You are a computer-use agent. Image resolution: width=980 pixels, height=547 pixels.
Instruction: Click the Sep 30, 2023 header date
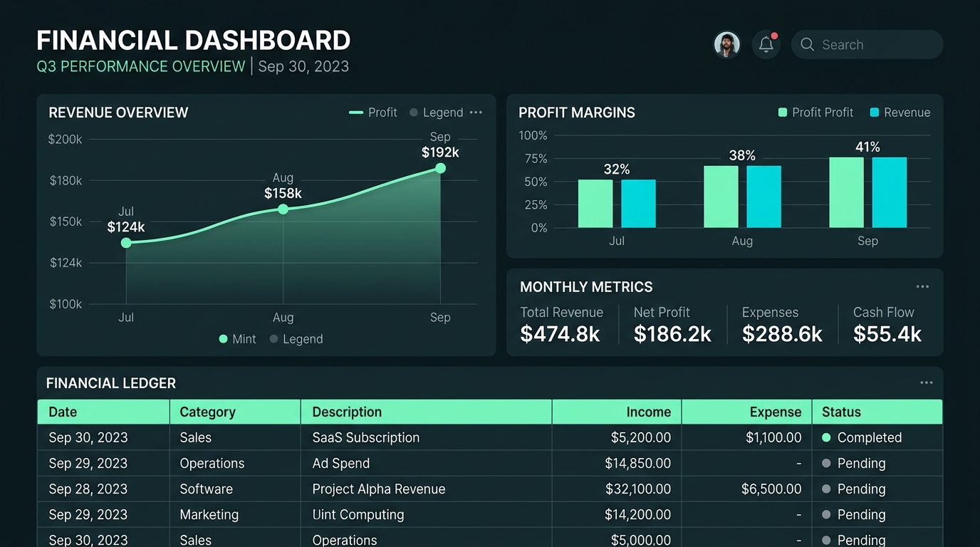(x=303, y=67)
